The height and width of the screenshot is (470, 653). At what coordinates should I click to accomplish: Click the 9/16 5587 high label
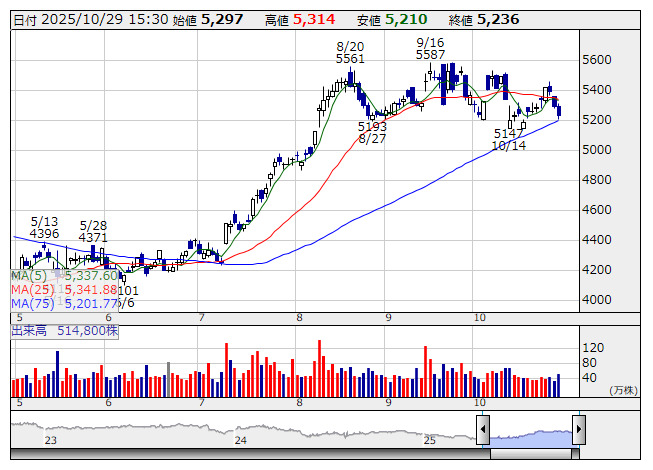pyautogui.click(x=430, y=49)
